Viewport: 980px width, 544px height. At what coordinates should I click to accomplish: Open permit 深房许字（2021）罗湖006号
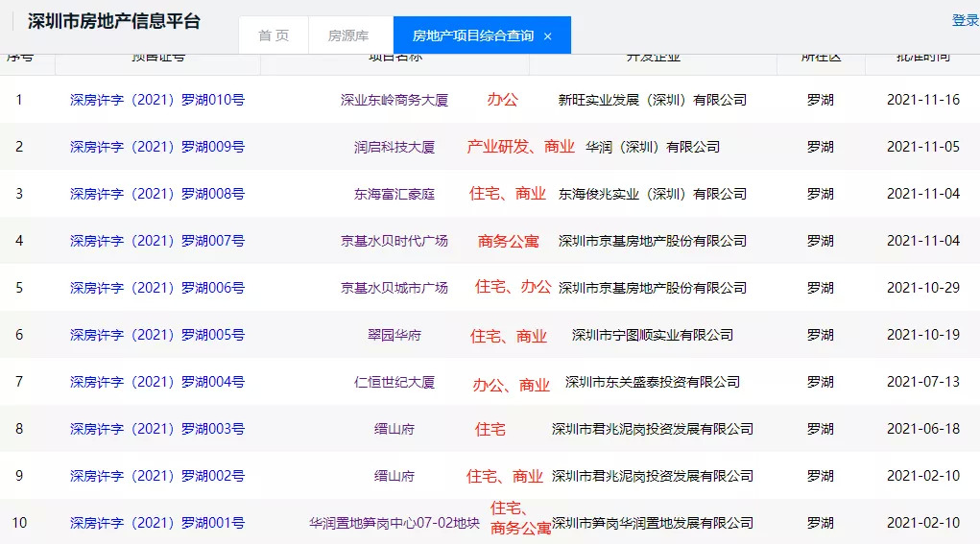[x=157, y=288]
